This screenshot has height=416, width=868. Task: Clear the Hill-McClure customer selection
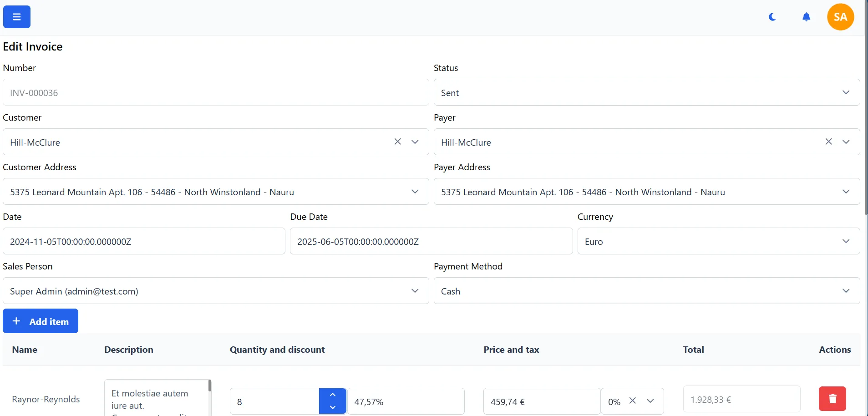(x=397, y=142)
